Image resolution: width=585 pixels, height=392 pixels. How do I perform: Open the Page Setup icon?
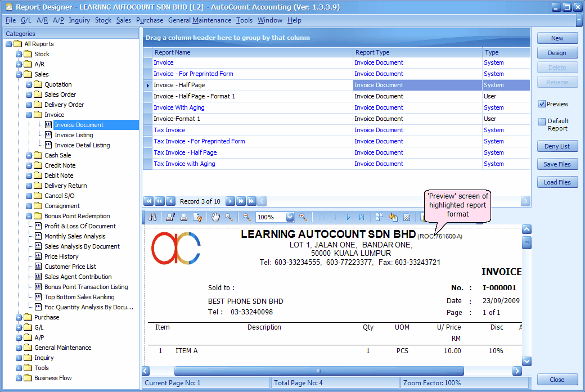click(197, 217)
